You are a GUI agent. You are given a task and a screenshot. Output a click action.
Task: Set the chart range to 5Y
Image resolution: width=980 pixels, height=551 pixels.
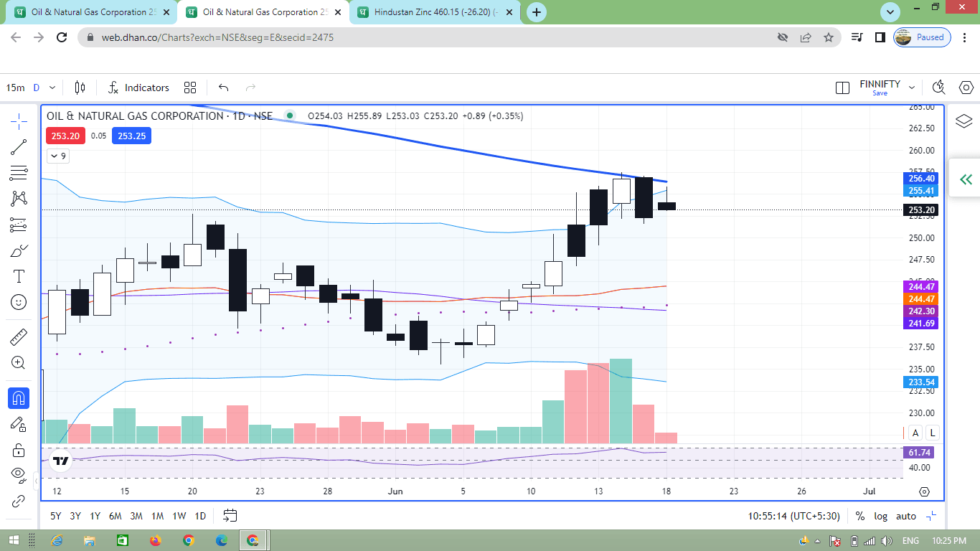point(55,516)
